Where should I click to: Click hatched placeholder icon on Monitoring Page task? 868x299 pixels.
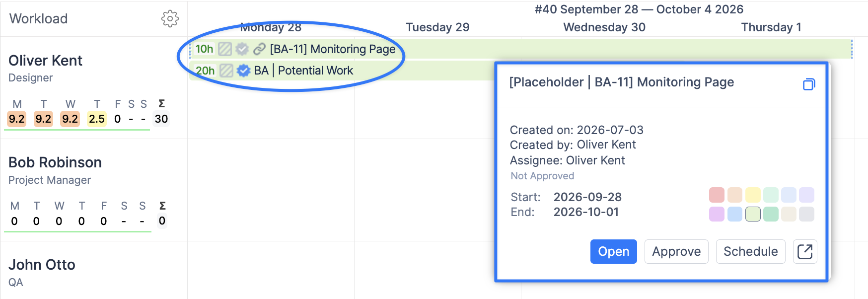click(x=225, y=49)
